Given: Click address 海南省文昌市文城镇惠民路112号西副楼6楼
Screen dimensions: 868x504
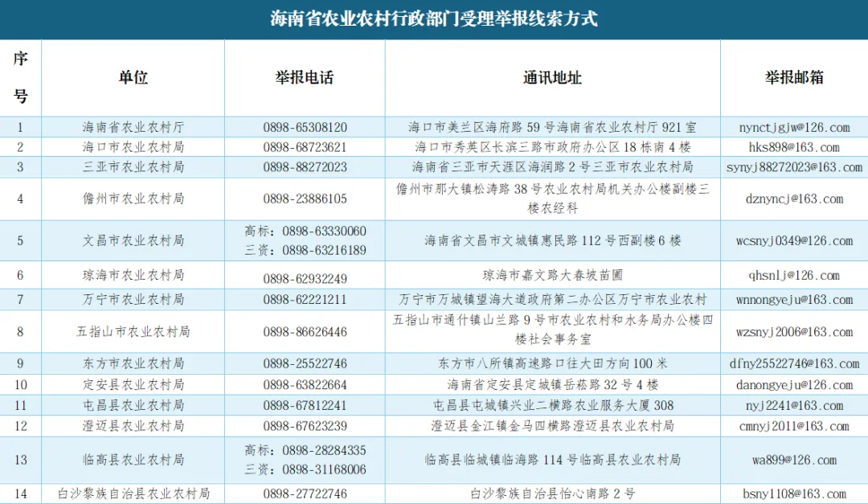Looking at the screenshot, I should click(552, 241).
